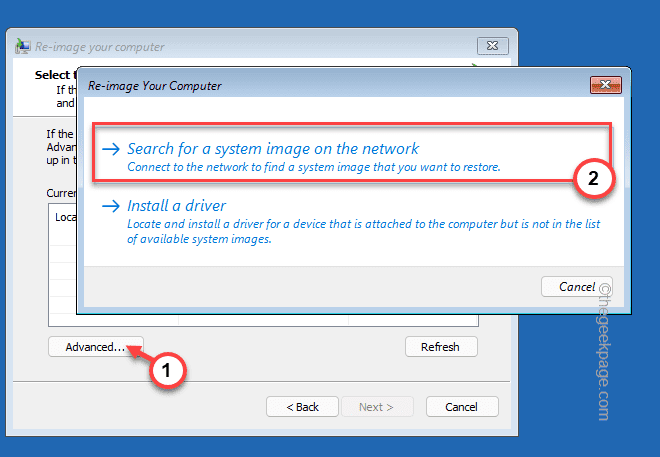Click the Re-image your computer title bar icon

23,46
